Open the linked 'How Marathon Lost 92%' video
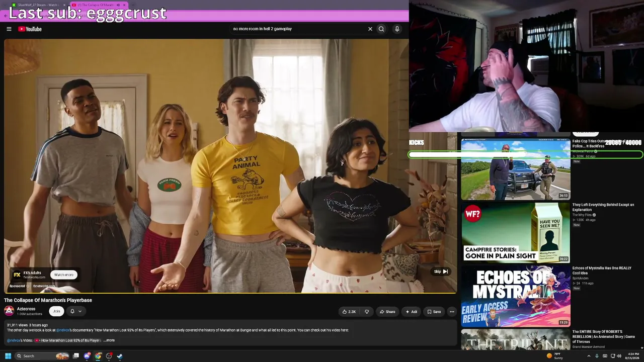644x362 pixels. (68, 340)
